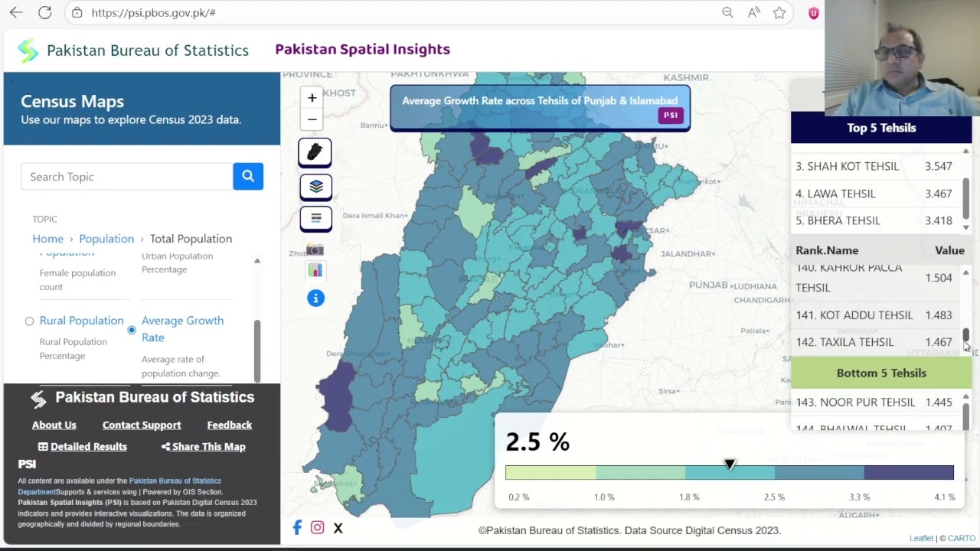Viewport: 980px width, 551px height.
Task: Zoom in on the map
Action: [x=312, y=98]
